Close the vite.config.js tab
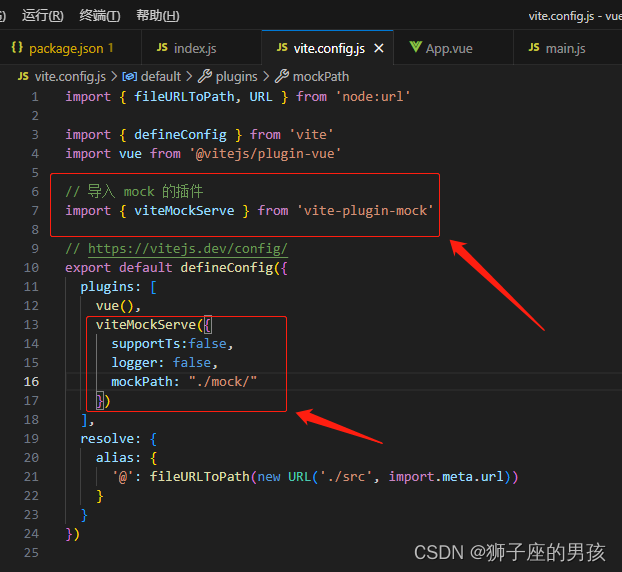 [x=379, y=48]
